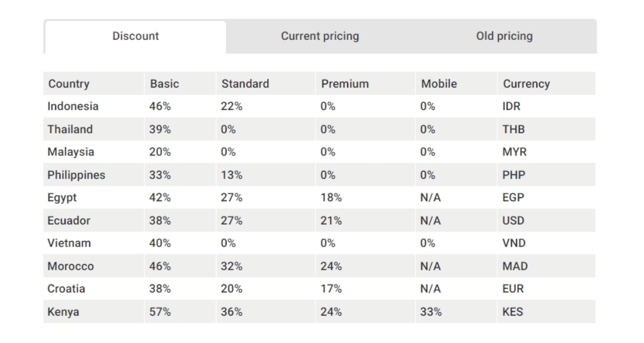The width and height of the screenshot is (644, 343).
Task: Click the Kenya country cell
Action: (94, 312)
